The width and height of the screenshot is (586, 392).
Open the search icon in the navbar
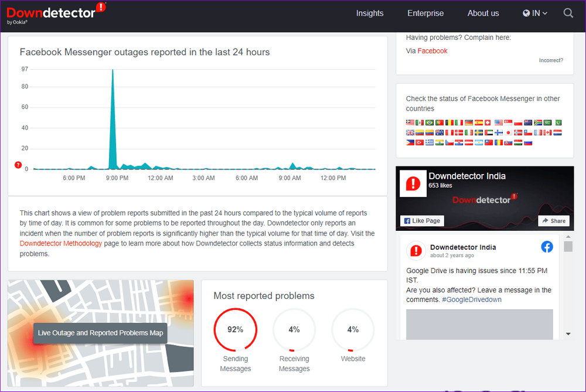click(x=568, y=13)
